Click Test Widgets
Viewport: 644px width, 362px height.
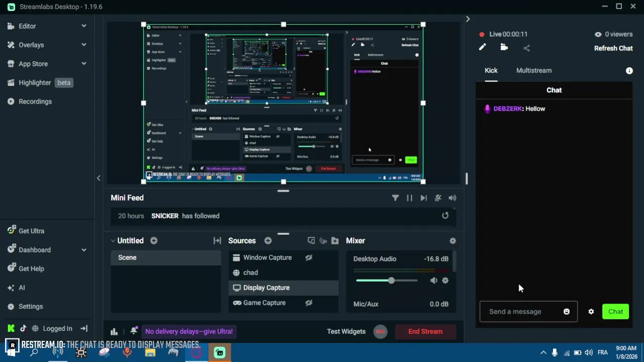click(x=346, y=331)
